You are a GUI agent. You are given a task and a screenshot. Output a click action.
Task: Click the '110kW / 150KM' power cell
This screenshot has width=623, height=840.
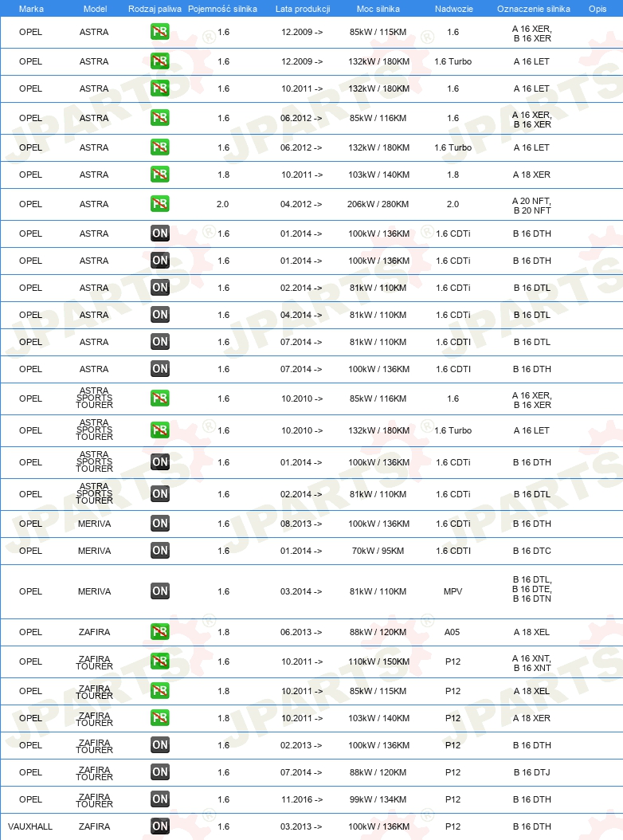click(x=378, y=661)
